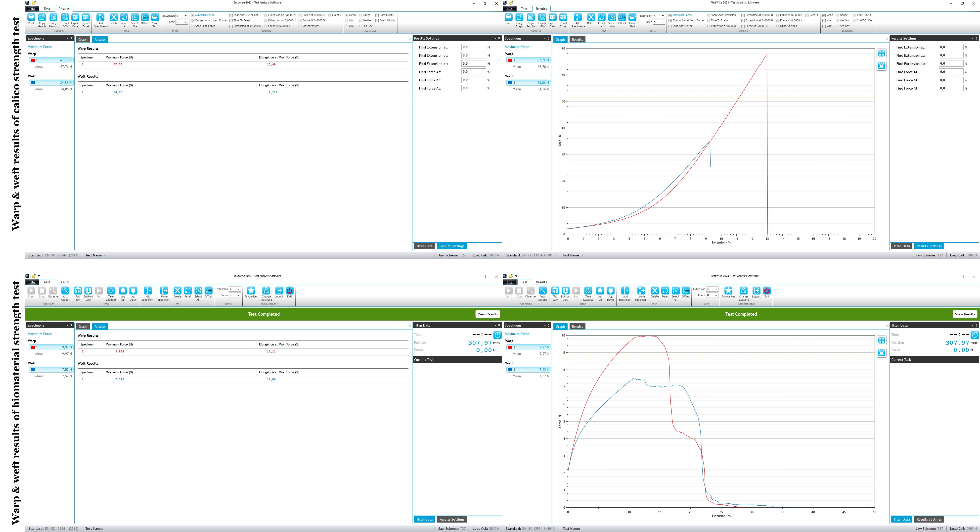Enable Time To Break in the calico results-table window

point(231,21)
